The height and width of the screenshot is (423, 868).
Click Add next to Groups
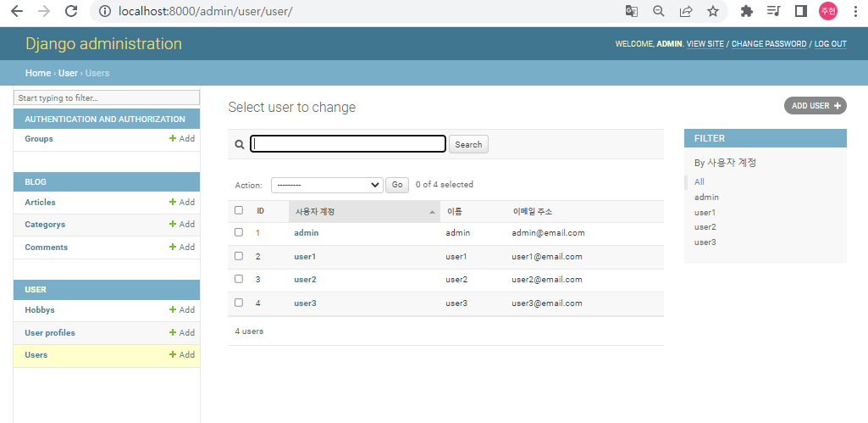(182, 138)
